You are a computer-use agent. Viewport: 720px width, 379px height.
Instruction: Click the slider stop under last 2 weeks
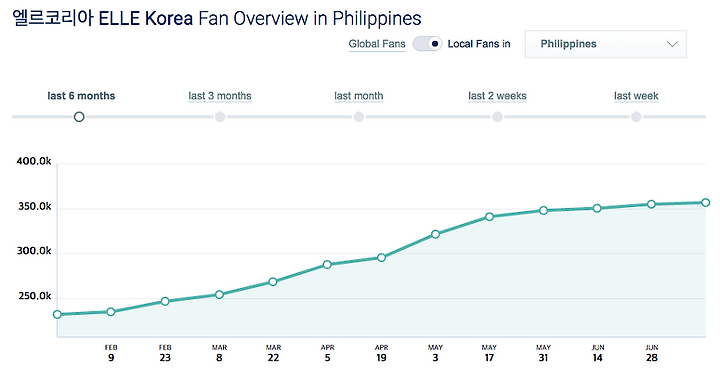point(497,117)
